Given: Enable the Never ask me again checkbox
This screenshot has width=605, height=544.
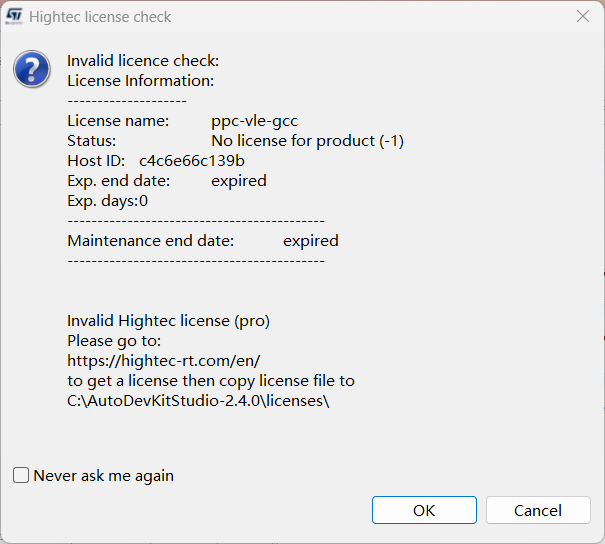Looking at the screenshot, I should pos(21,475).
